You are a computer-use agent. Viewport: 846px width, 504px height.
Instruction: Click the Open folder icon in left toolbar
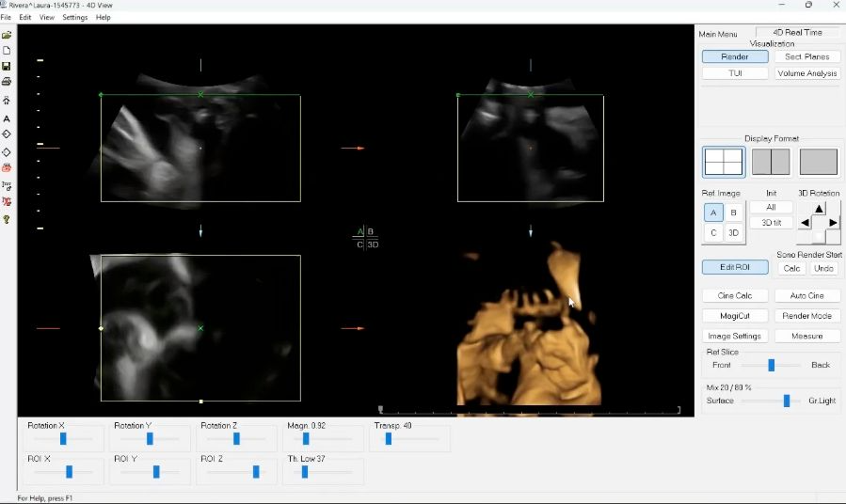point(7,35)
